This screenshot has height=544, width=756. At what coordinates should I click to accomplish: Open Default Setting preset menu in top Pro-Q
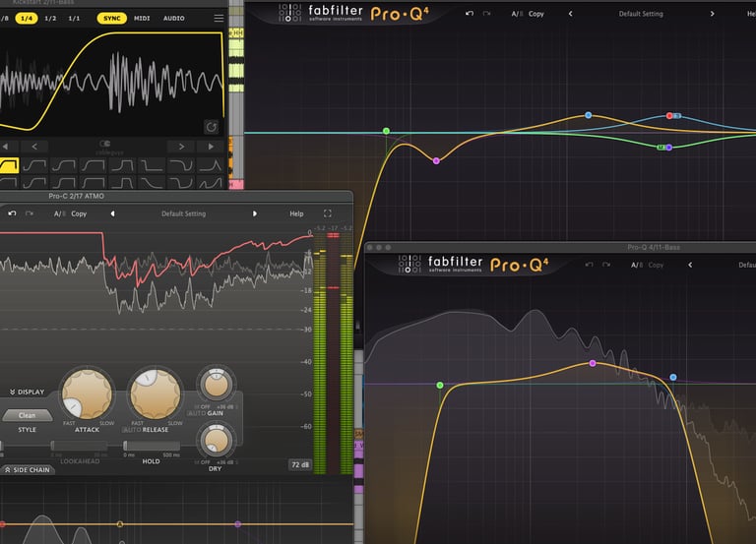(641, 14)
